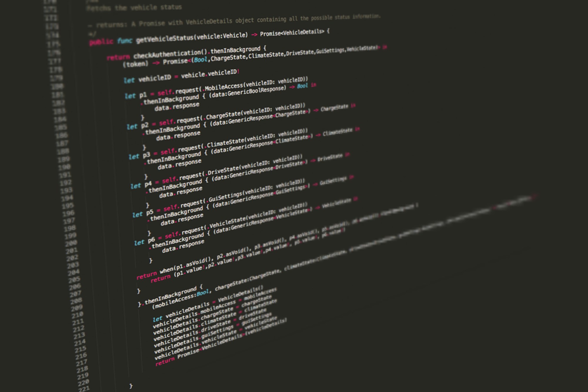Click the Bool type in the Promise tuple
This screenshot has height=392, width=588.
coord(201,59)
